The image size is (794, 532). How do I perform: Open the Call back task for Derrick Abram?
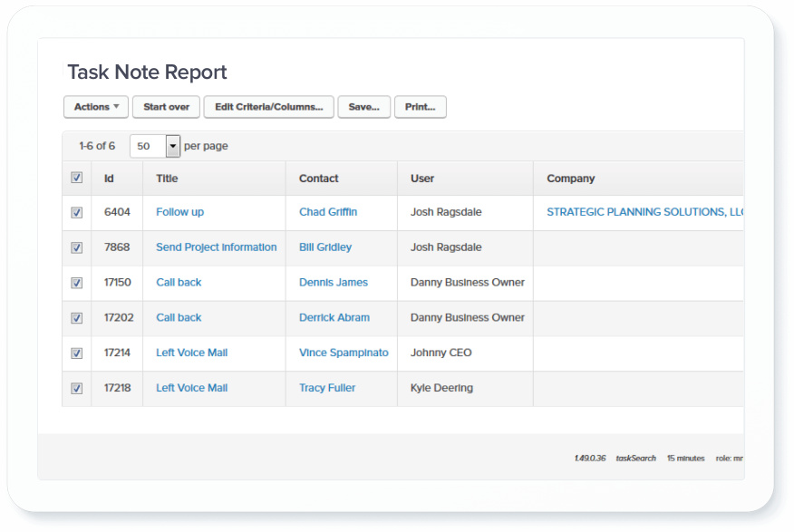179,317
